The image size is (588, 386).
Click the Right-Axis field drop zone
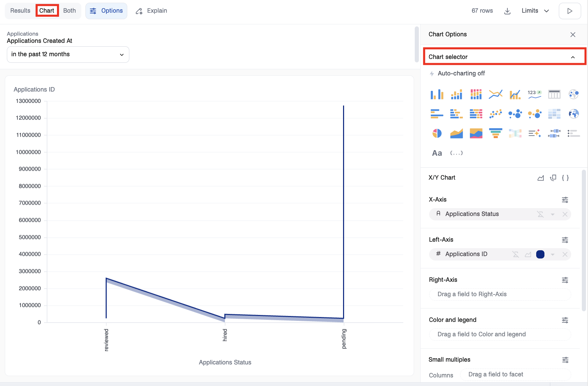pyautogui.click(x=500, y=294)
